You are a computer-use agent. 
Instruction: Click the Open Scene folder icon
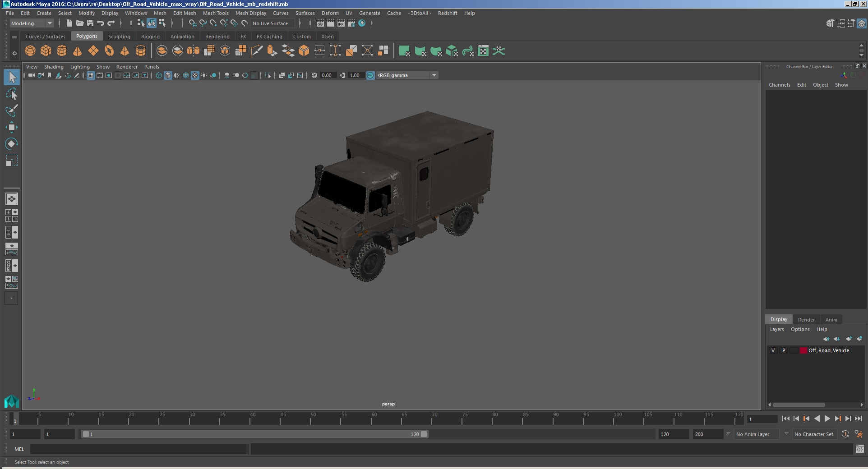pos(79,23)
